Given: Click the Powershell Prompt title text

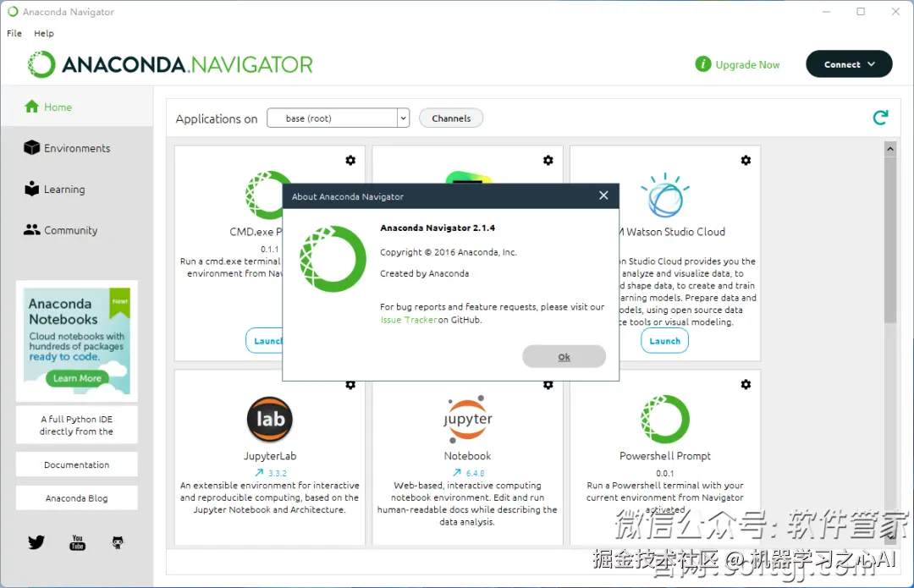Looking at the screenshot, I should pos(665,456).
